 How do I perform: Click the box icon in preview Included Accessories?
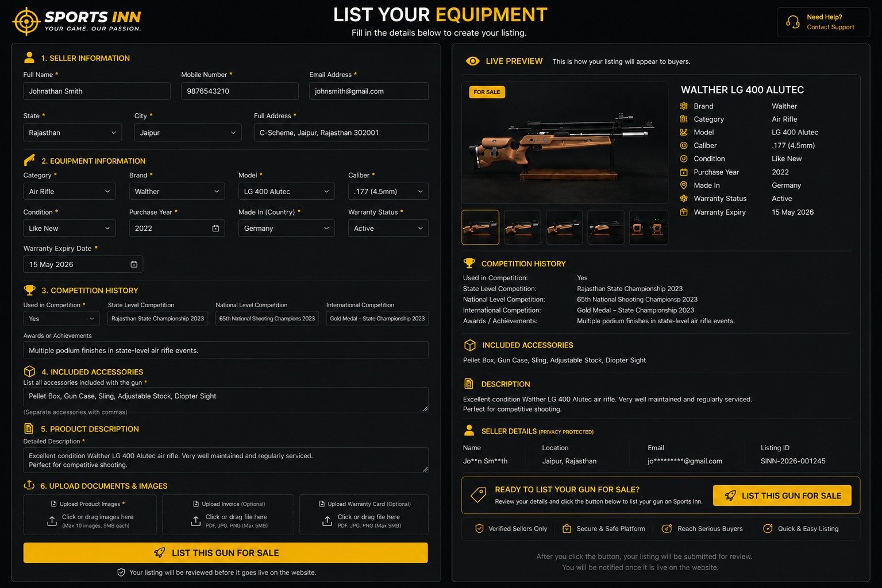pyautogui.click(x=469, y=345)
